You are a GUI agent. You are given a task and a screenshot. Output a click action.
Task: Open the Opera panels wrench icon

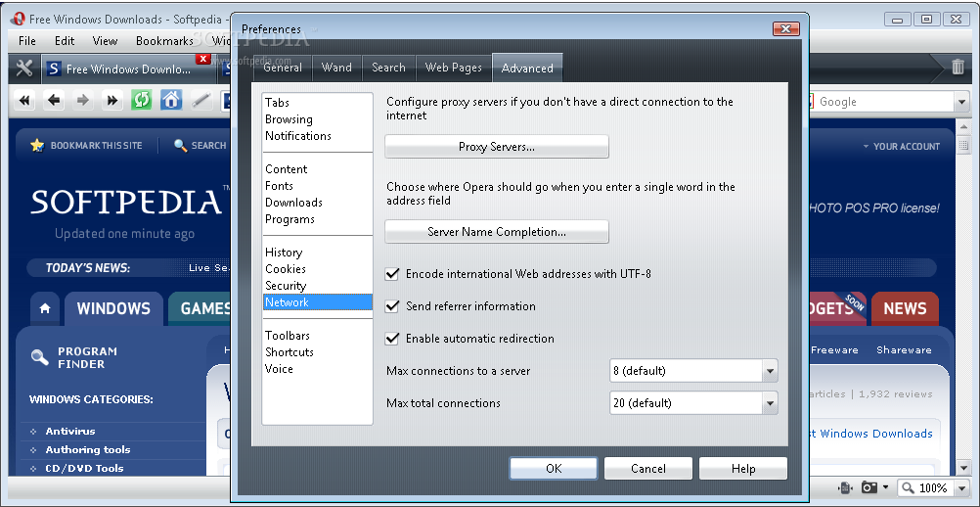click(x=23, y=69)
